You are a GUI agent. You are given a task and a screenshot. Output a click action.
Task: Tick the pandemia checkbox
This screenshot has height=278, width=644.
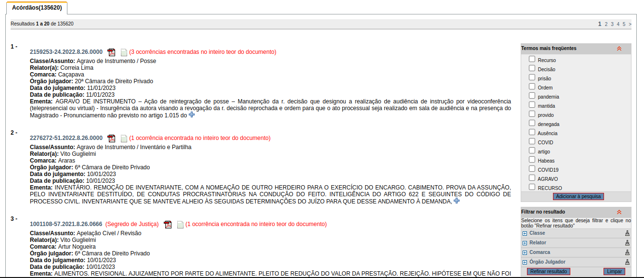tap(532, 96)
